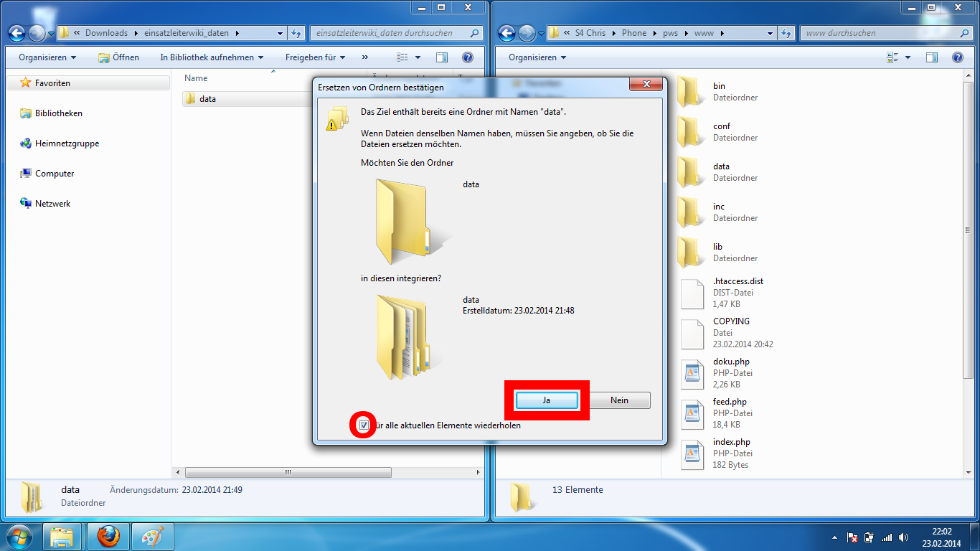
Task: Open the 'Freigeben für' dropdown
Action: coord(315,57)
